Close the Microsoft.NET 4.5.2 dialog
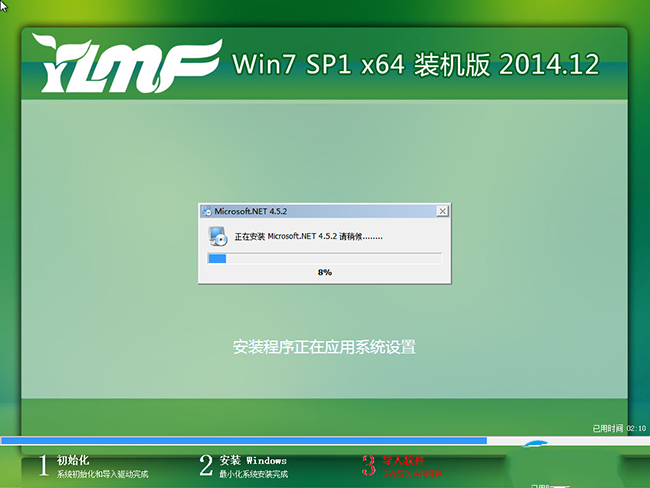The height and width of the screenshot is (488, 650). (441, 212)
